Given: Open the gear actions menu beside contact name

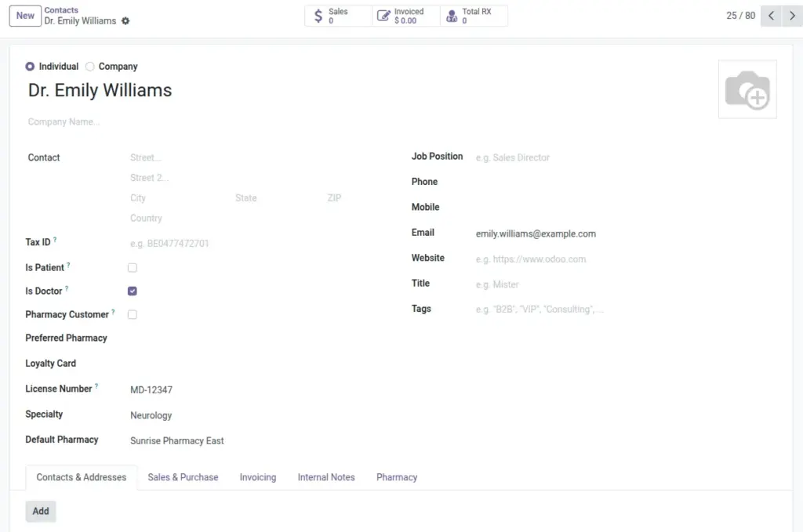Looking at the screenshot, I should point(125,21).
